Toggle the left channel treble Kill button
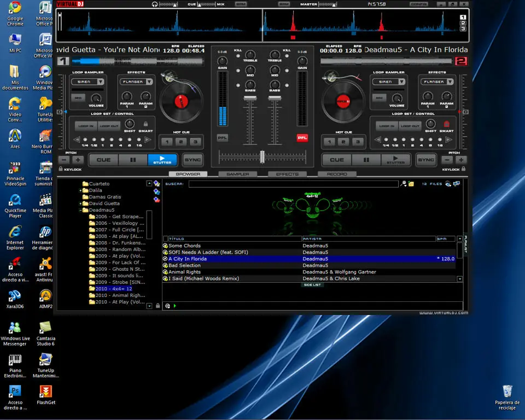The image size is (525, 420). coord(238,56)
